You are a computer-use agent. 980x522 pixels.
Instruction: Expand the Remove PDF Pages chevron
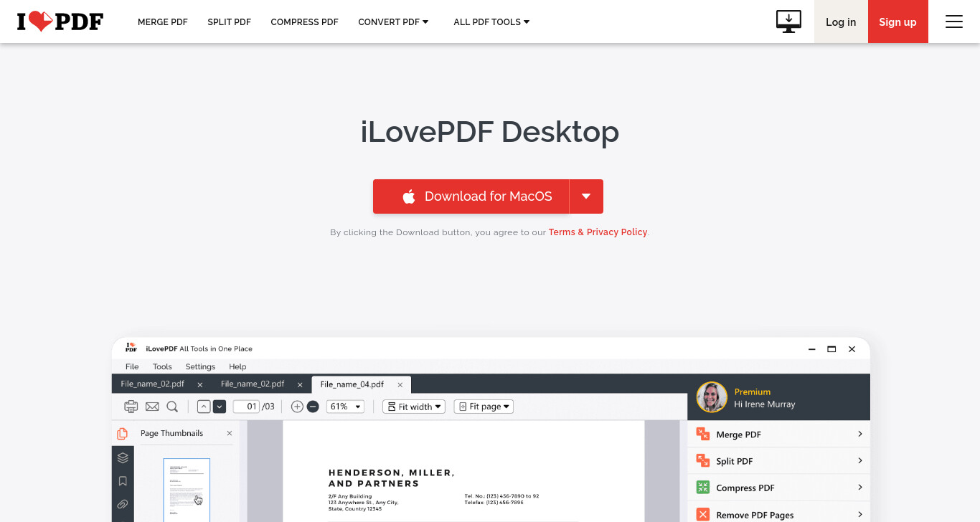click(859, 513)
